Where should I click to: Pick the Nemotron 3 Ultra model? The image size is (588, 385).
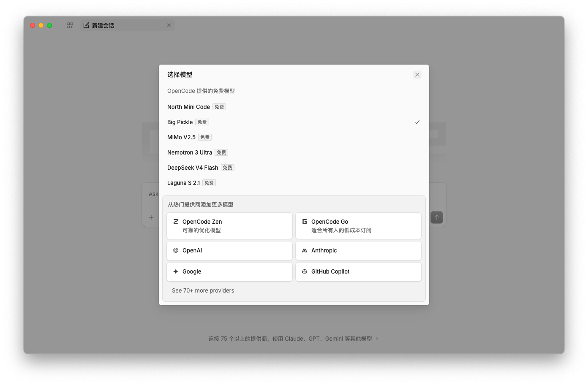pos(294,152)
